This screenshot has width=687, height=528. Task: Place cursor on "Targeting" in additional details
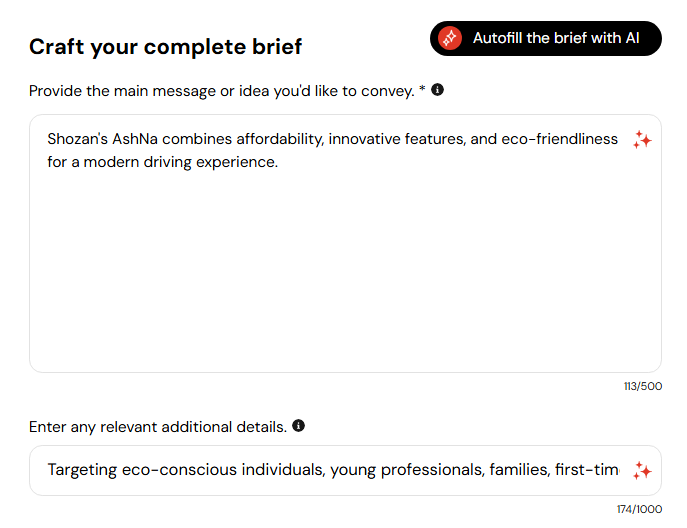(83, 470)
